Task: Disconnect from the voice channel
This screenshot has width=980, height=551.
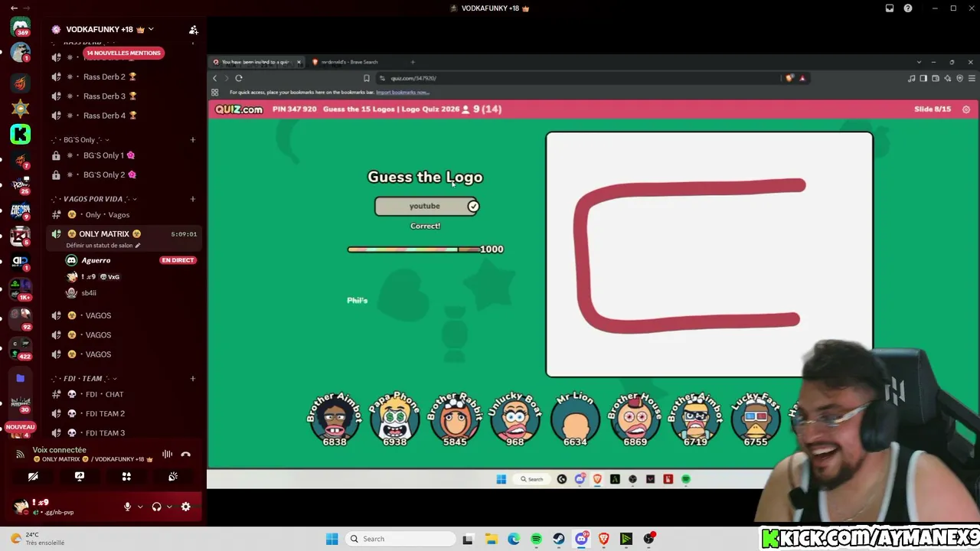Action: [x=185, y=455]
